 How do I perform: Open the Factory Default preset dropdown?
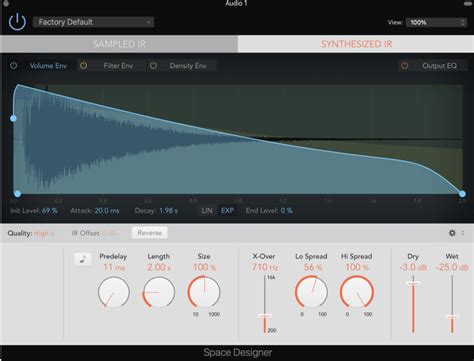pyautogui.click(x=93, y=22)
